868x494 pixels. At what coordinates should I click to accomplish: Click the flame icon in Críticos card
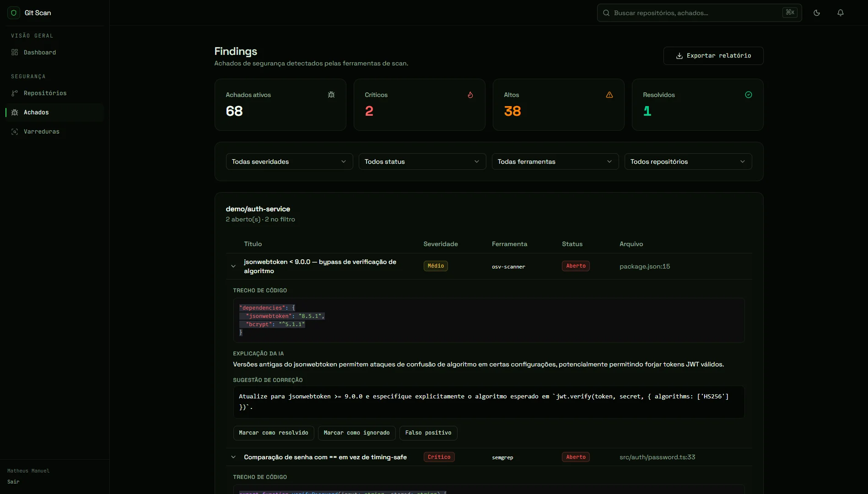(470, 95)
